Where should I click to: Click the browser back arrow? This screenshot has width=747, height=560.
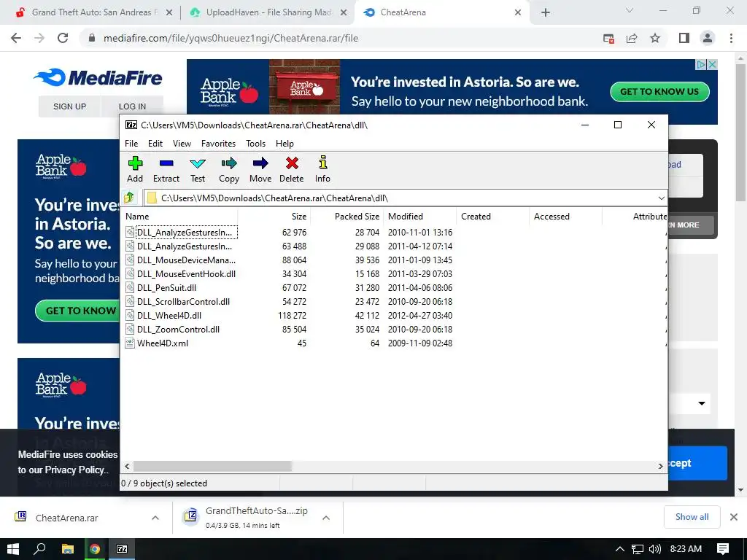[16, 38]
